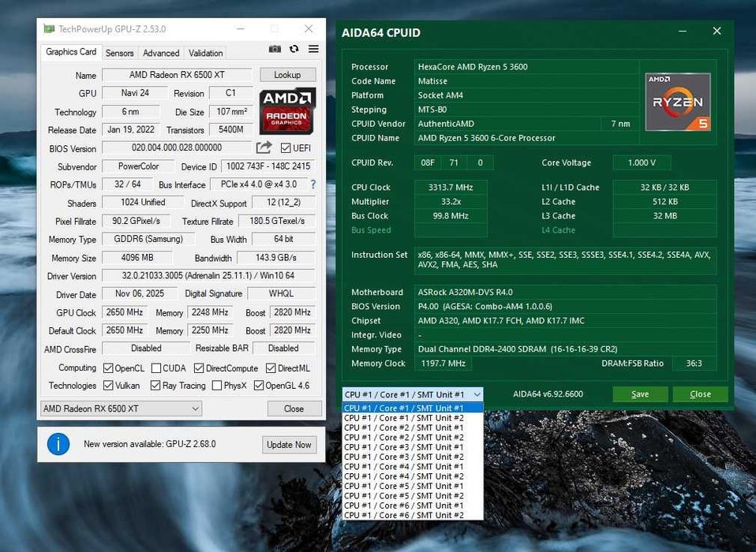Screen dimensions: 756x552
Task: Click the AMD Radeon Graphics logo
Action: point(287,111)
